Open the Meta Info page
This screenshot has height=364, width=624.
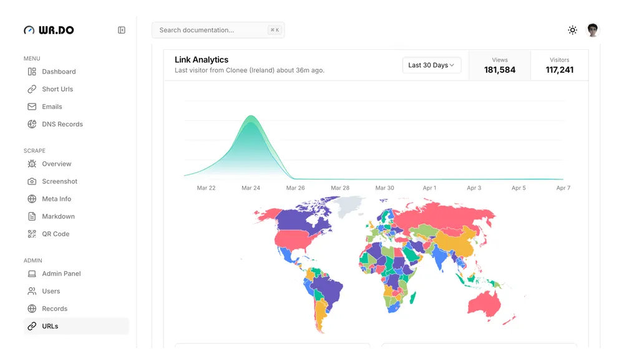[x=56, y=199]
